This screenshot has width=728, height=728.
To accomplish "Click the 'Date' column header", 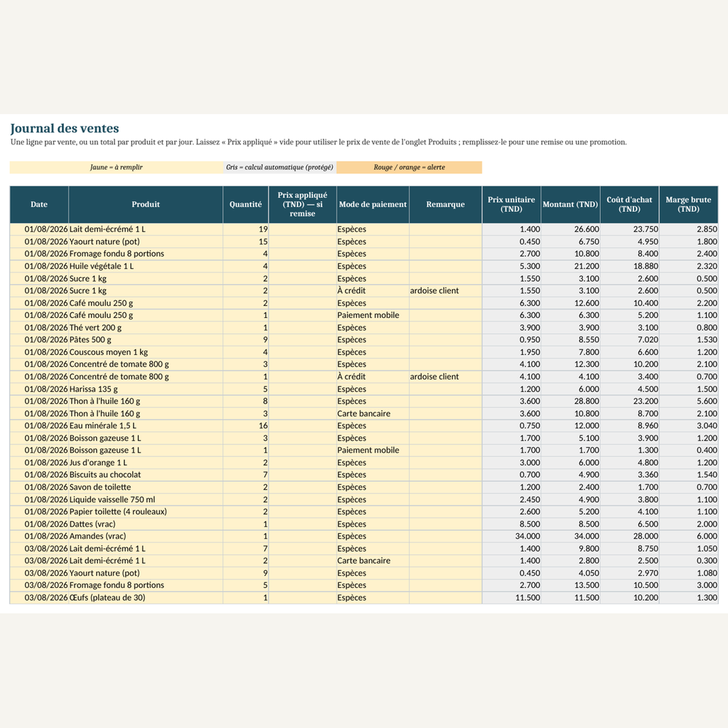I will pos(39,204).
